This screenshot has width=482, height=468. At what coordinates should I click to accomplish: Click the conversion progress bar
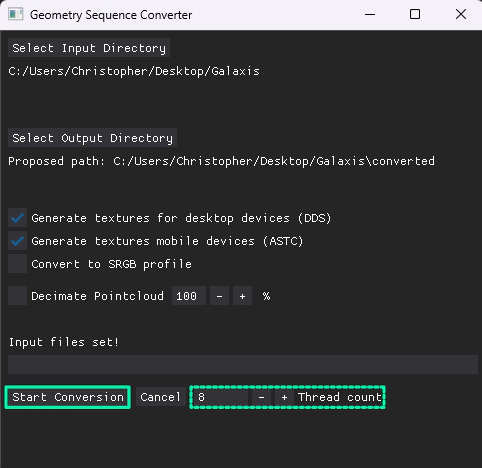(x=243, y=364)
